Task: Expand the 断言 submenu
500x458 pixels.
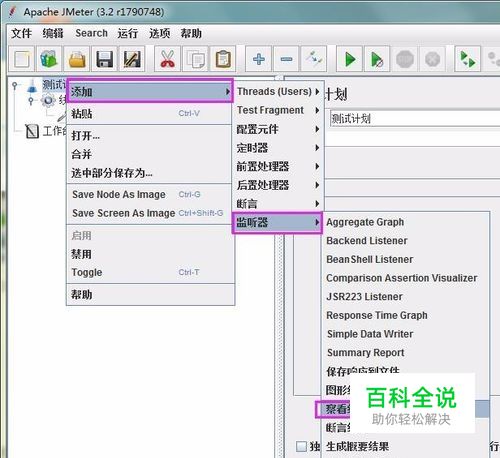Action: pos(278,204)
